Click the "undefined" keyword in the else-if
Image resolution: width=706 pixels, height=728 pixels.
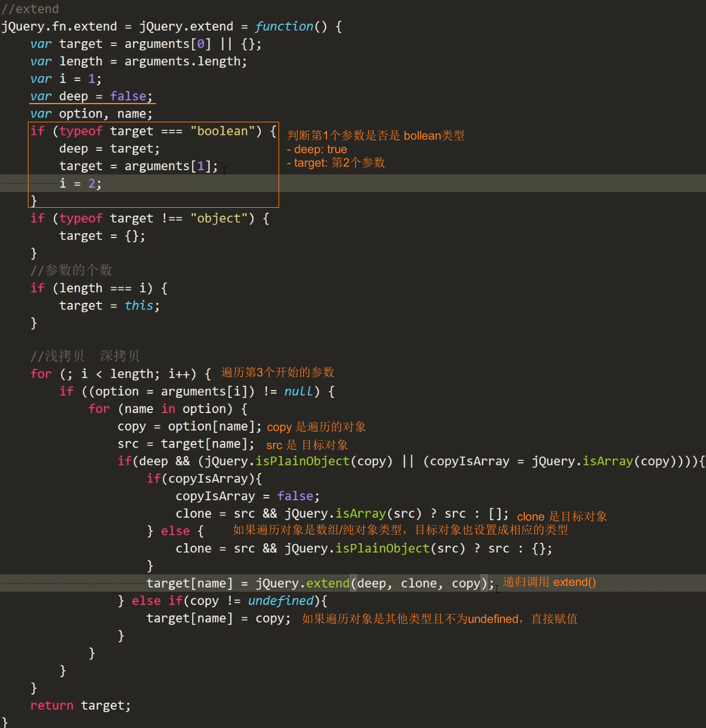(281, 601)
